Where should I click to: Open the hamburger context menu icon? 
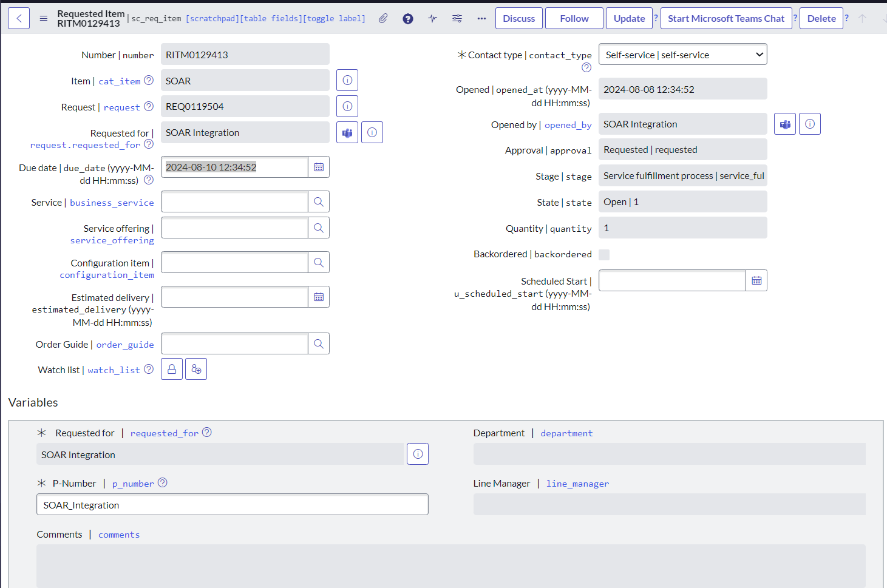[x=44, y=19]
